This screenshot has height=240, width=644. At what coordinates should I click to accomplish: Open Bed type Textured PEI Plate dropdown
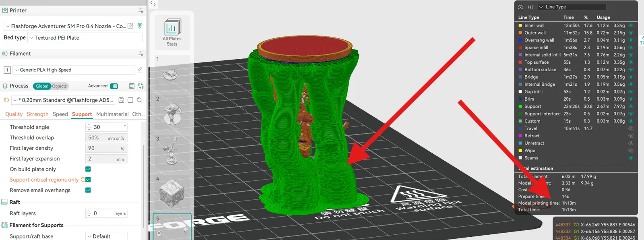[85, 38]
